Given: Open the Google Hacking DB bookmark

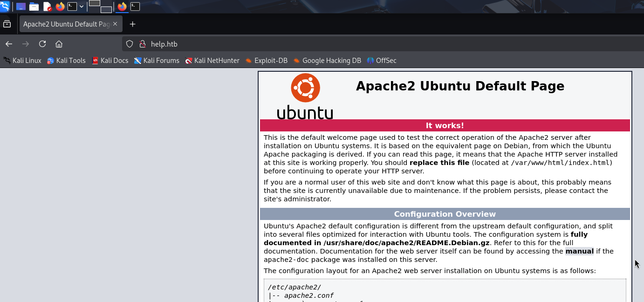Looking at the screenshot, I should (x=327, y=61).
